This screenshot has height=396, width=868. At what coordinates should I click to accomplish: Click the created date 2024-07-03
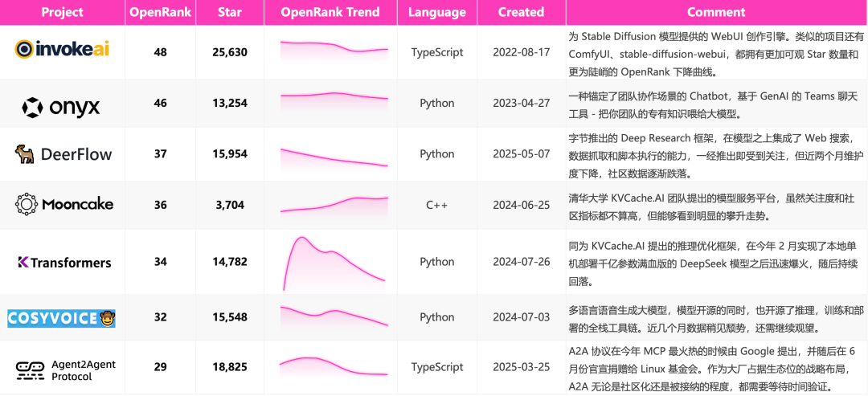521,317
